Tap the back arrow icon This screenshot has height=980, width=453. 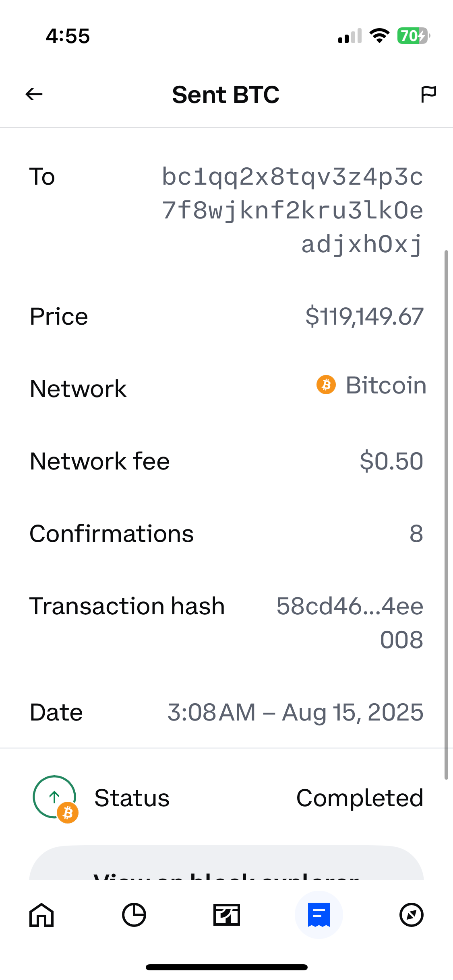click(x=34, y=95)
